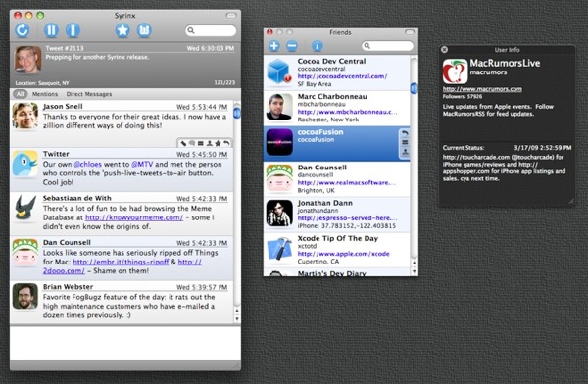
Task: Open the 2dooo.com link in Dan Counsell tweet
Action: coord(64,270)
